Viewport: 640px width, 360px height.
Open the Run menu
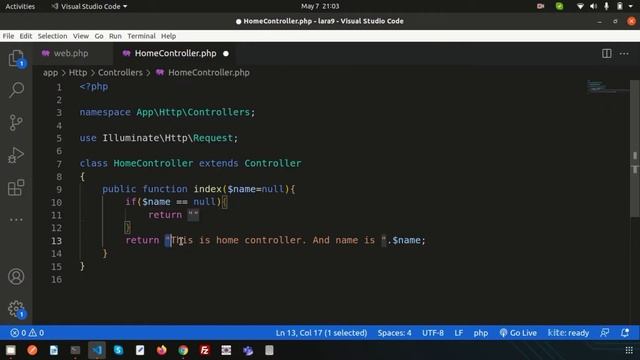(x=115, y=36)
